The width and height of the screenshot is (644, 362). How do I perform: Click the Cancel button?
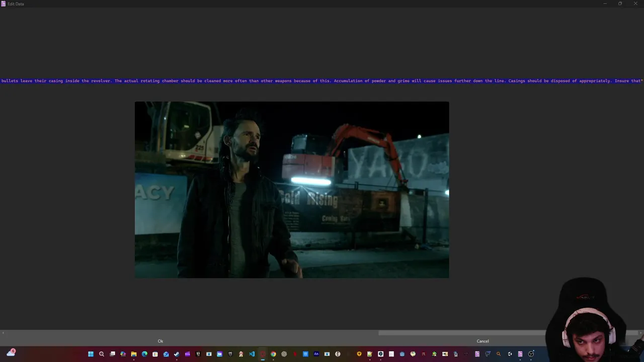(482, 341)
